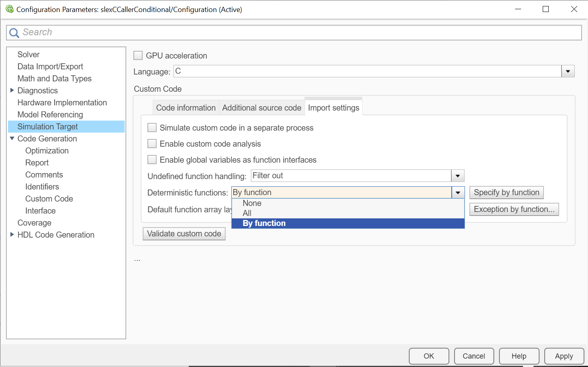Click the Simulink gear icon in title bar
Screen dimensions: 588x367
point(10,9)
